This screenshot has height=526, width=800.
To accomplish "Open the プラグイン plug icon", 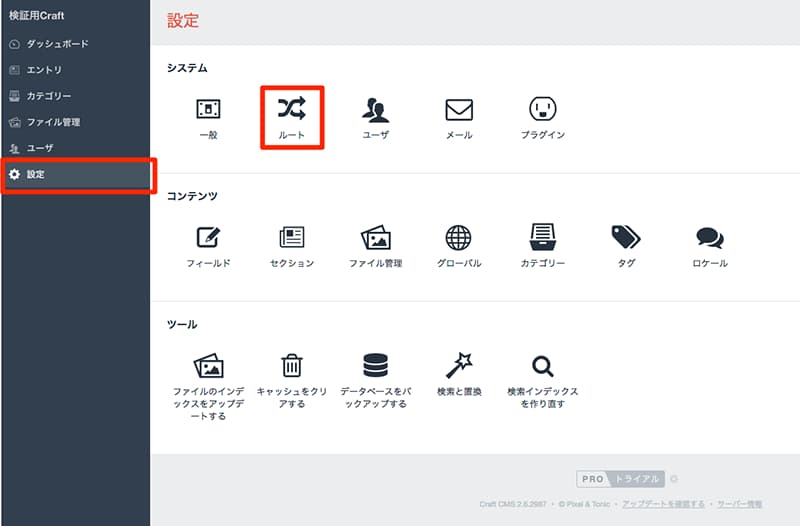I will (x=543, y=108).
